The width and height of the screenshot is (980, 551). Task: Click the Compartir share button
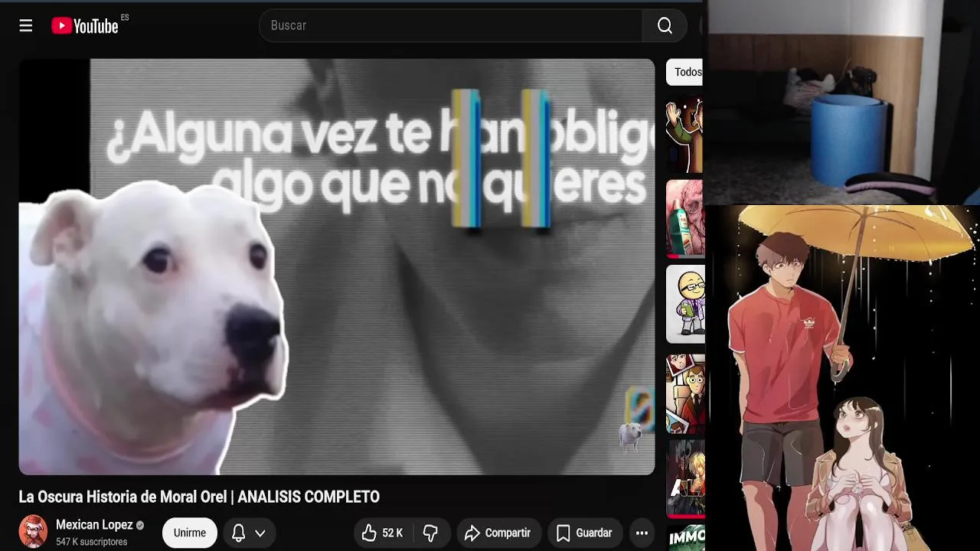[498, 533]
